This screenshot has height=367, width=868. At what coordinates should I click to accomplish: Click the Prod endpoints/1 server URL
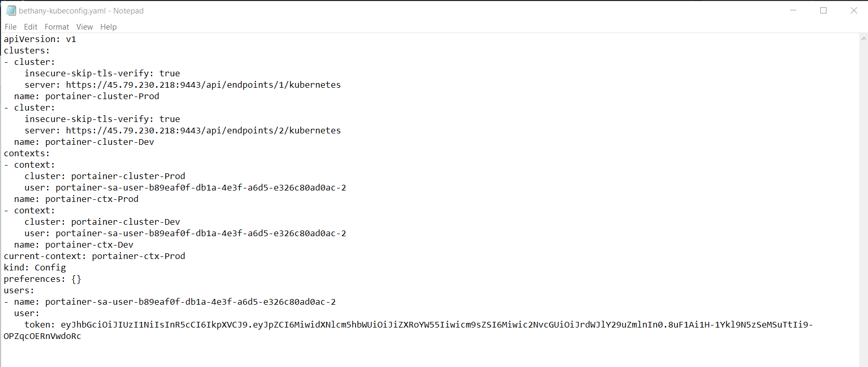(204, 85)
